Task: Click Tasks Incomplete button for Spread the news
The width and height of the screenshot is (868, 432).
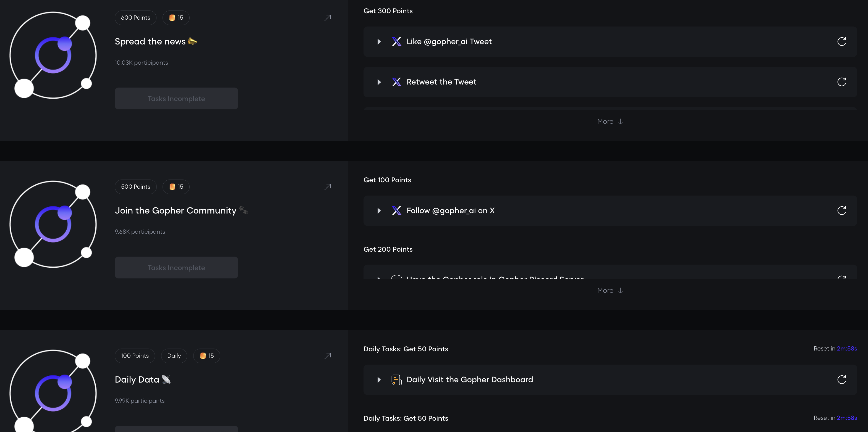Action: point(176,99)
